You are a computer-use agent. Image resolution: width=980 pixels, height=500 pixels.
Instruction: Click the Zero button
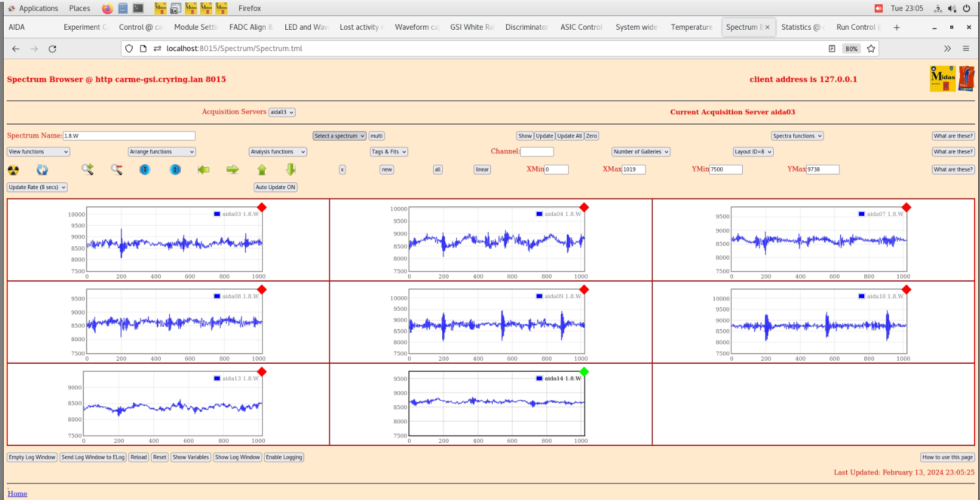[x=592, y=136]
